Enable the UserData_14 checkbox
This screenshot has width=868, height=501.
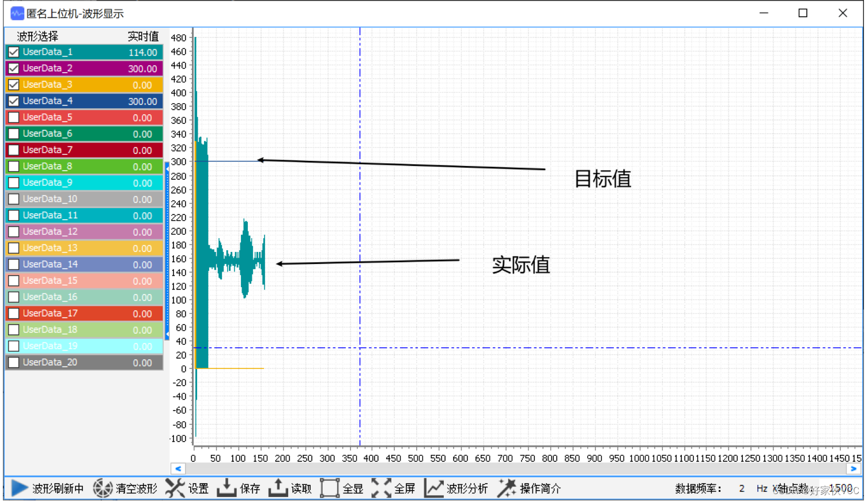[x=14, y=264]
